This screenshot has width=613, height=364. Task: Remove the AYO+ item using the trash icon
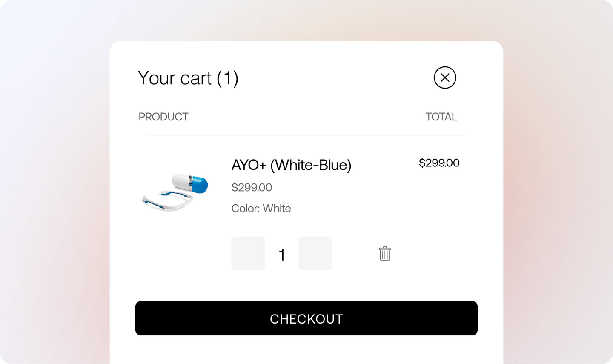pyautogui.click(x=384, y=253)
